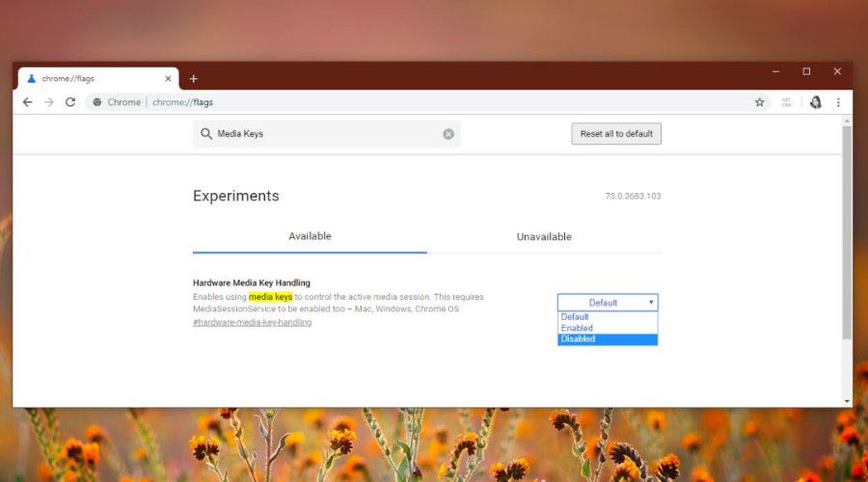This screenshot has height=482, width=868.
Task: Pick Default option in the open list
Action: click(x=608, y=317)
